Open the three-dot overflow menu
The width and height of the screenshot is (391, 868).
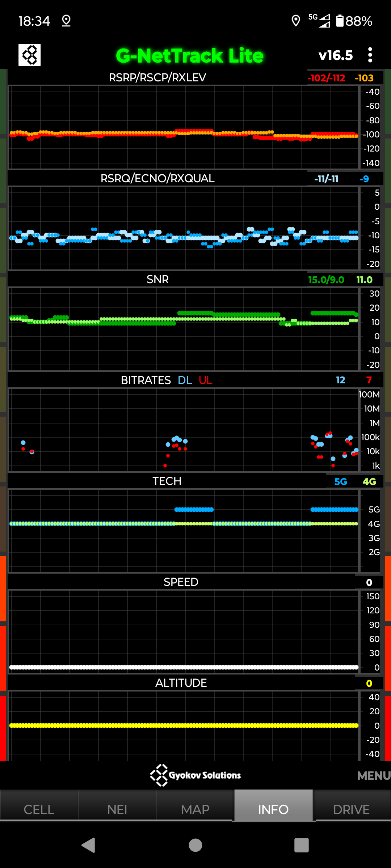click(370, 55)
